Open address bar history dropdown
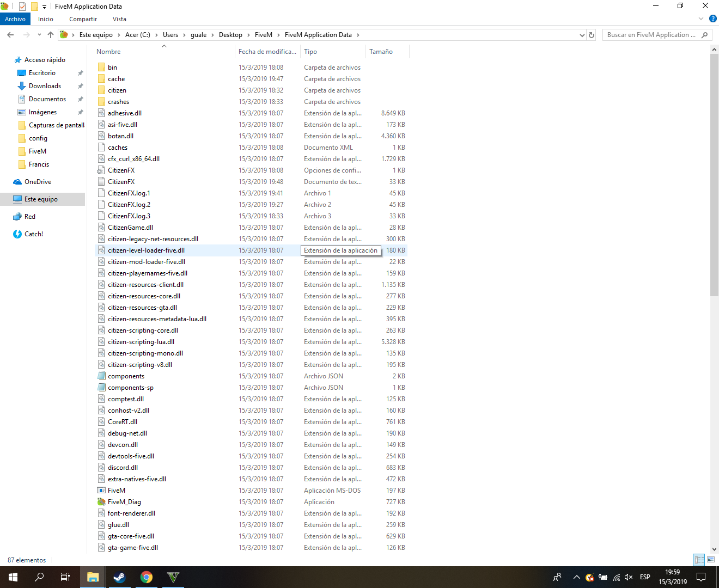 (x=582, y=35)
